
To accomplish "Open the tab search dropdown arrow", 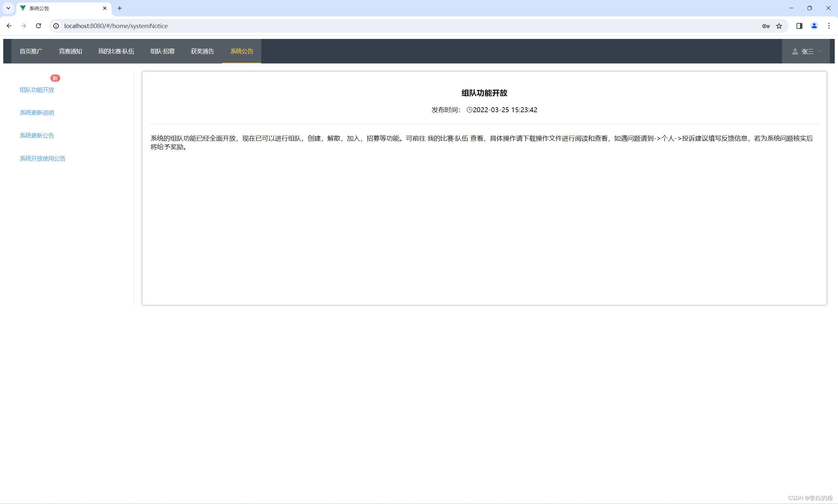I will [8, 8].
